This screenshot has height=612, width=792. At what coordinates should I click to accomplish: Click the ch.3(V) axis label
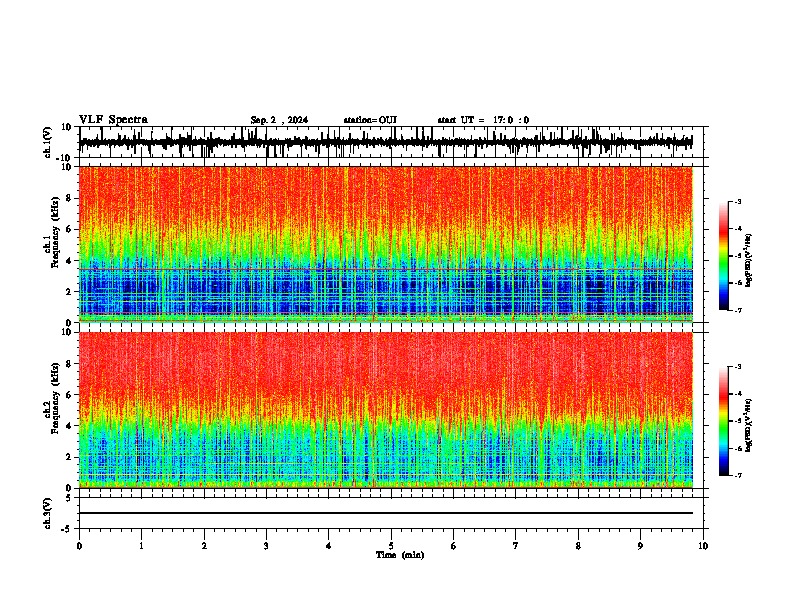pos(48,513)
